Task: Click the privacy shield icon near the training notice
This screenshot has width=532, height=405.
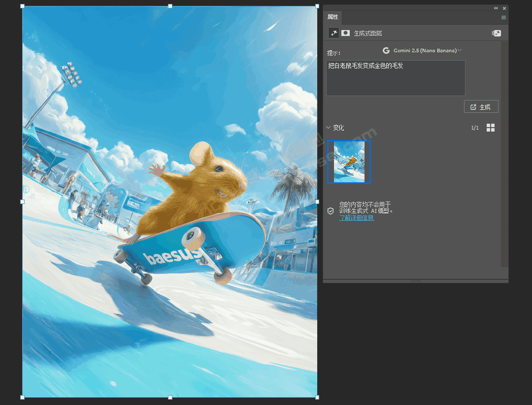Action: coord(331,211)
